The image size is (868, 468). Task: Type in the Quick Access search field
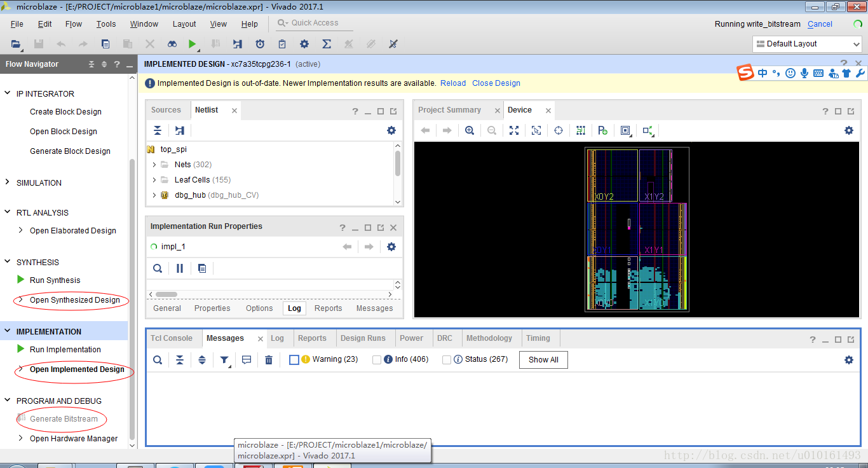(315, 23)
